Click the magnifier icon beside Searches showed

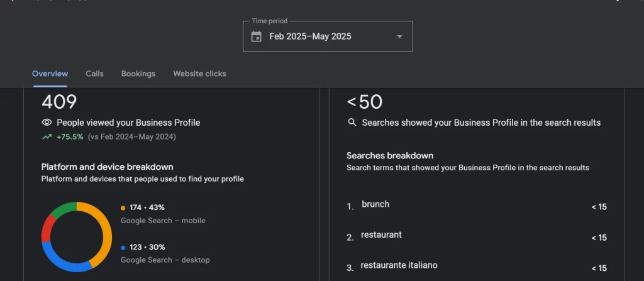pos(352,123)
